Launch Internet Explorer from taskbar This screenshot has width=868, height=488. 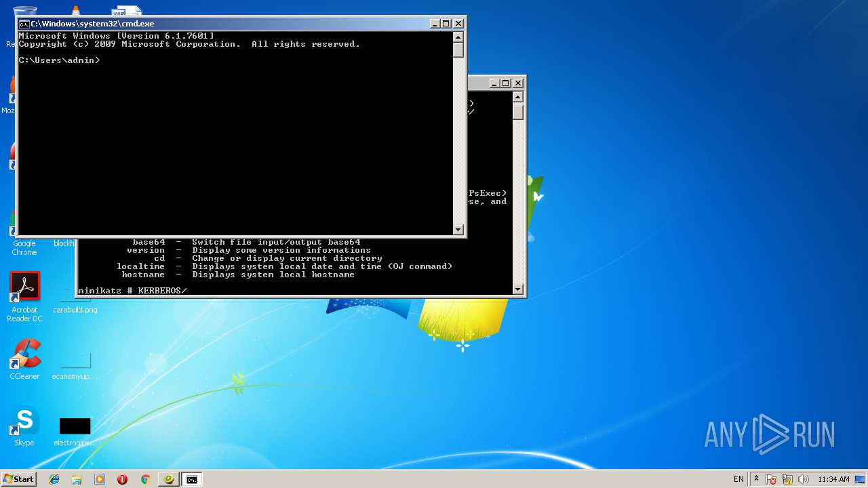click(x=54, y=479)
